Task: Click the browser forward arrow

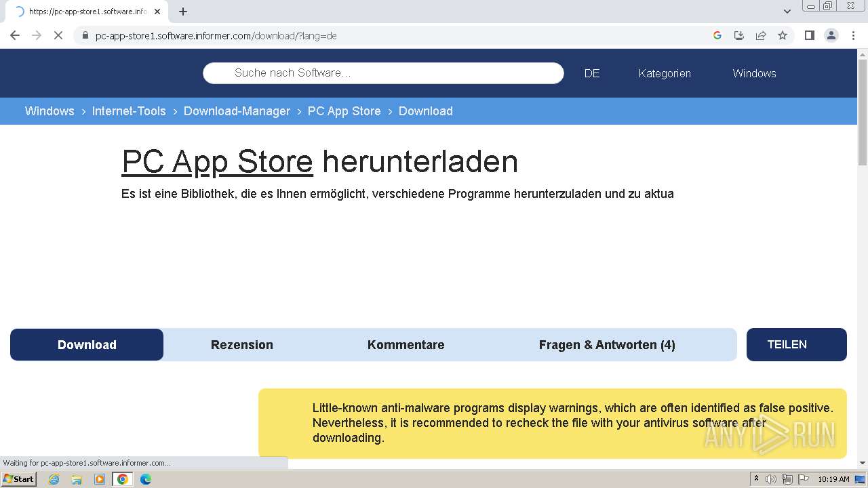Action: pos(37,35)
